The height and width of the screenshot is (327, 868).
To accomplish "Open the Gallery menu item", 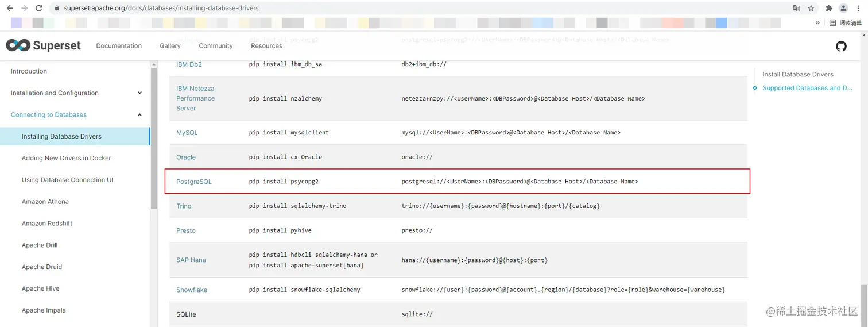I will click(x=170, y=46).
